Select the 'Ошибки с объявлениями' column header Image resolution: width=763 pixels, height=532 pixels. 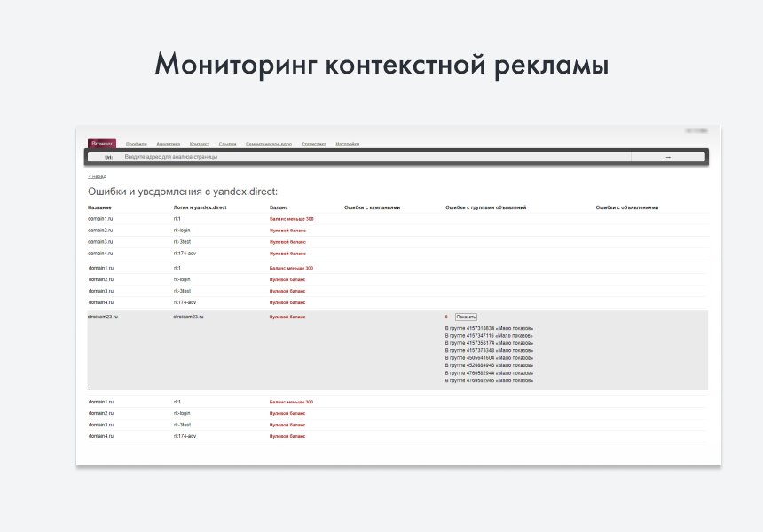coord(627,207)
